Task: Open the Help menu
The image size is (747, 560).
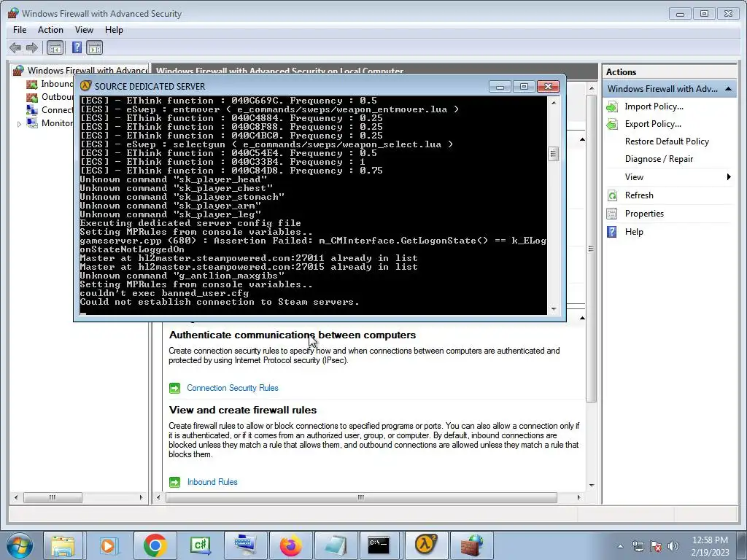Action: pyautogui.click(x=114, y=29)
